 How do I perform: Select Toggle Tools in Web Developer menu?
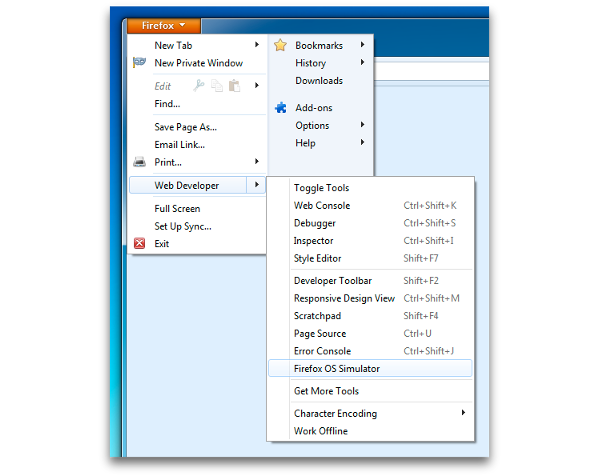(x=321, y=188)
